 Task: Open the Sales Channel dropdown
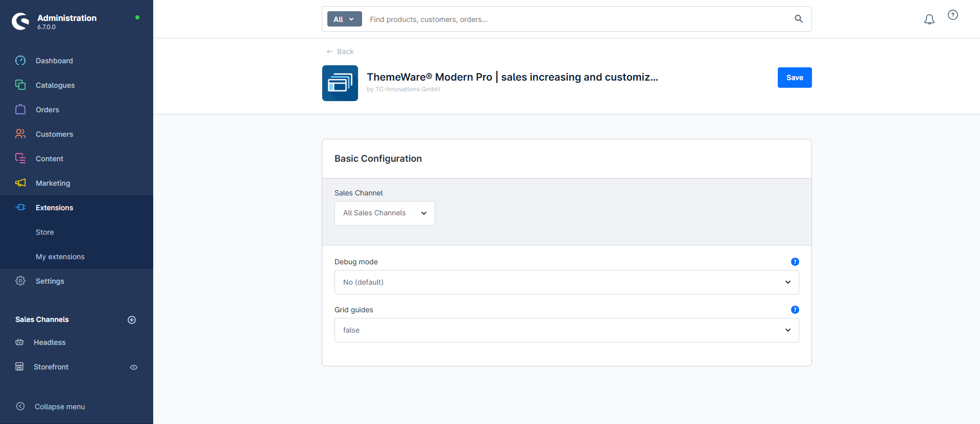click(x=385, y=213)
